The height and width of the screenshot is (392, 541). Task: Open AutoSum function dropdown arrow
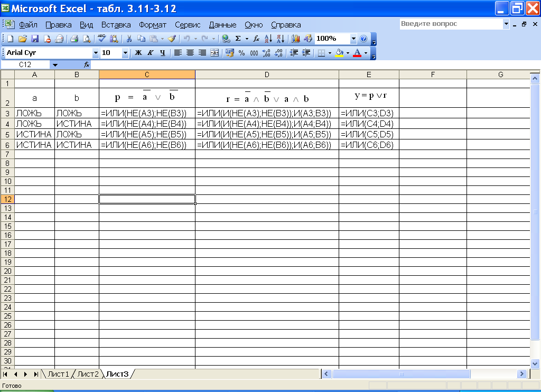(247, 39)
